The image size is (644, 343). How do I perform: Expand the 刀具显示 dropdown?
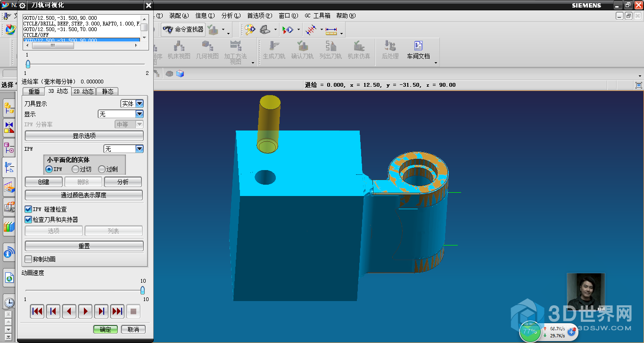139,104
